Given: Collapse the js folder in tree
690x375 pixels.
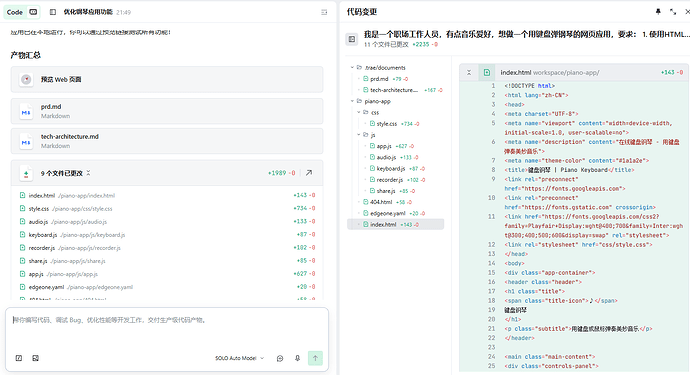Looking at the screenshot, I should click(359, 135).
